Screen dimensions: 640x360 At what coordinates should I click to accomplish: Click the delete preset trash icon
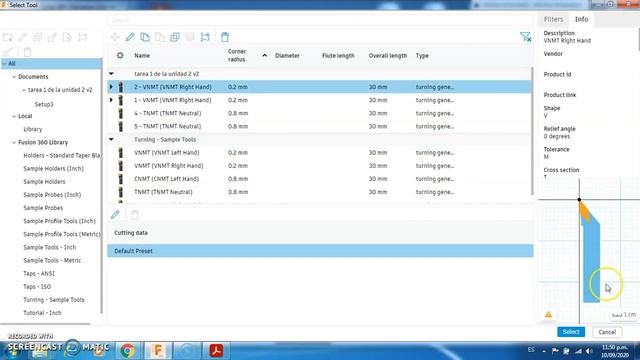[x=135, y=214]
